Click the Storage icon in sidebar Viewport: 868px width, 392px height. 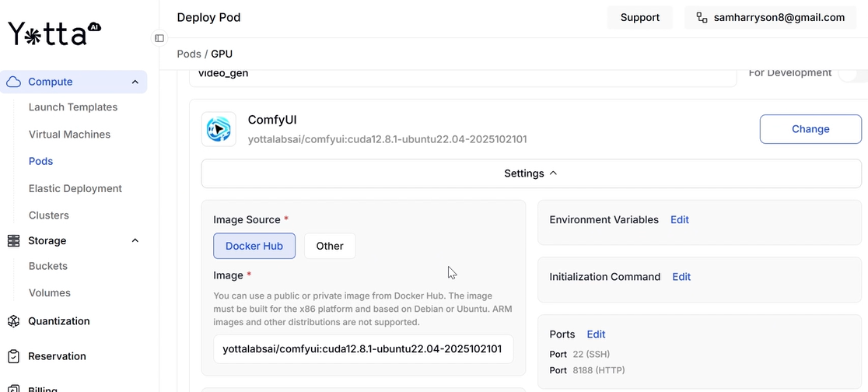pos(14,241)
